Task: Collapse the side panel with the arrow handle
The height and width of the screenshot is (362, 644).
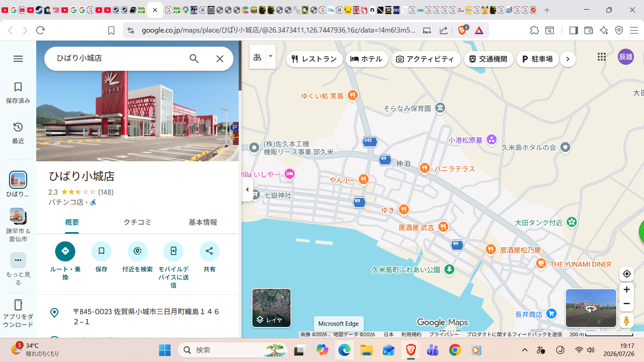Action: 247,189
